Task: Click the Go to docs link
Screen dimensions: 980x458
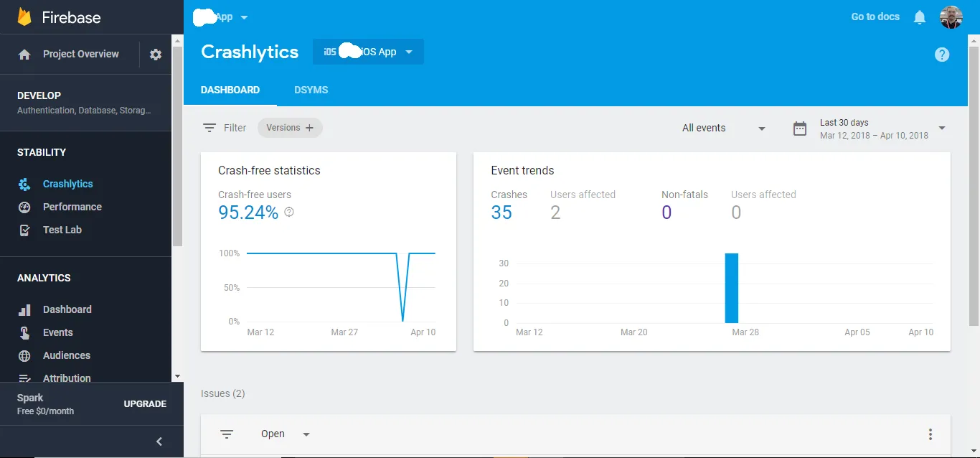Action: pos(875,17)
